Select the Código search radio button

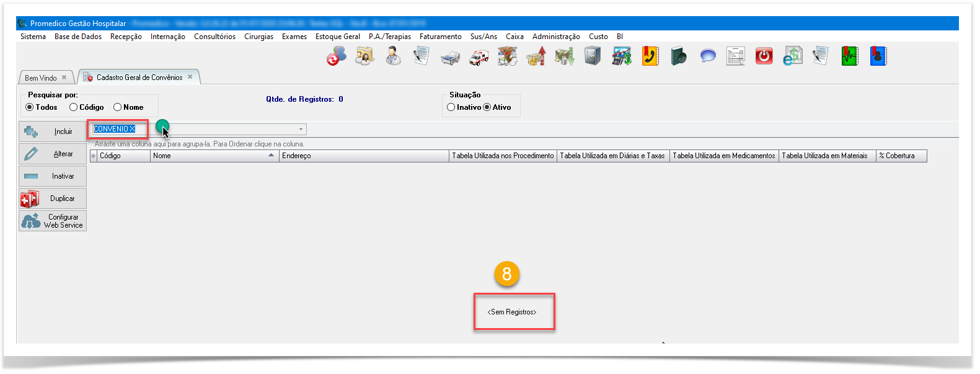74,107
